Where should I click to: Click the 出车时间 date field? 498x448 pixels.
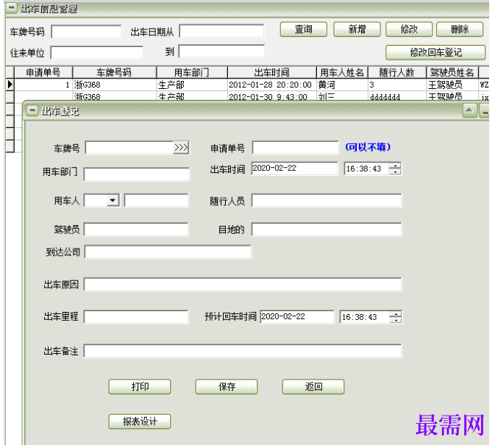click(x=295, y=168)
